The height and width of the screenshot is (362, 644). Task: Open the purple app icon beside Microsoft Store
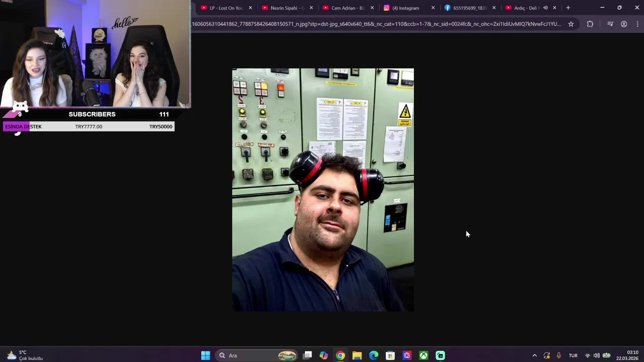(x=407, y=355)
